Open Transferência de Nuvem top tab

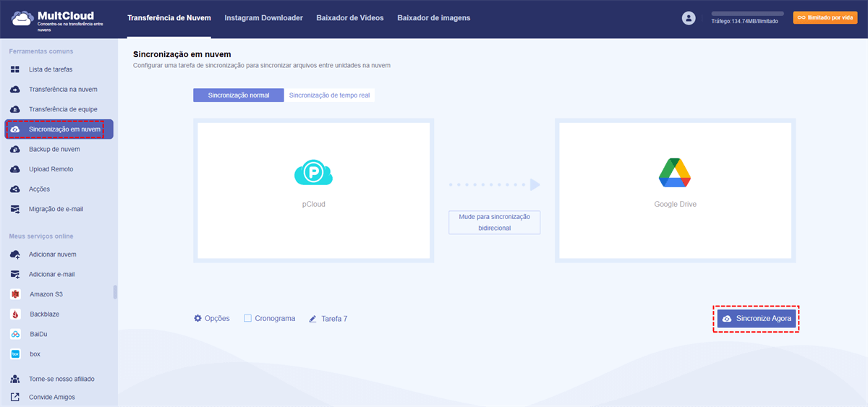pos(169,18)
